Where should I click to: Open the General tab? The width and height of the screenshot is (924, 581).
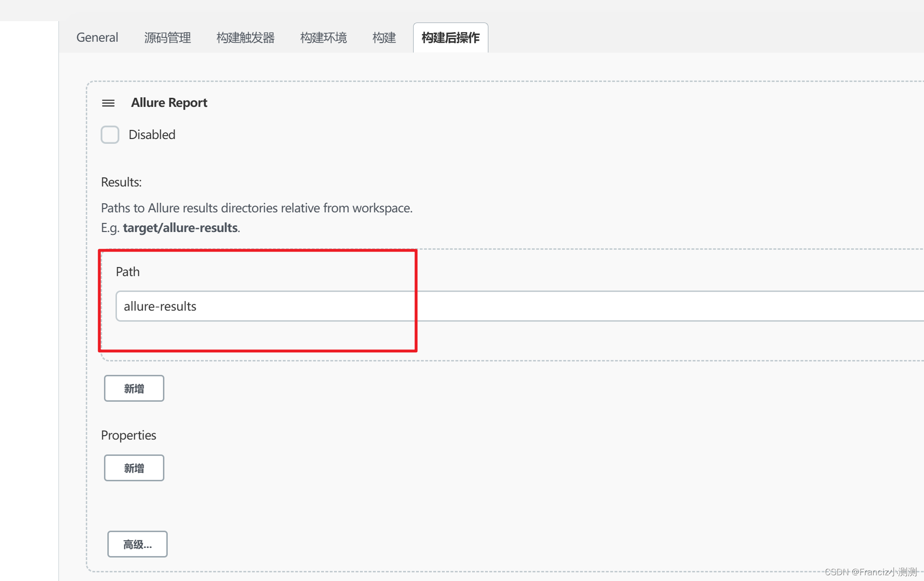pyautogui.click(x=97, y=37)
